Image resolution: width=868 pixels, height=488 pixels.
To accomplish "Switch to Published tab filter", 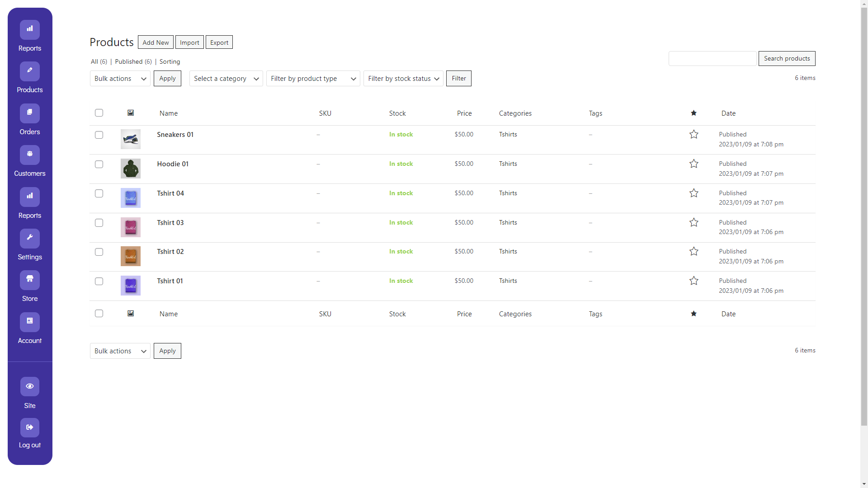I will click(x=132, y=61).
